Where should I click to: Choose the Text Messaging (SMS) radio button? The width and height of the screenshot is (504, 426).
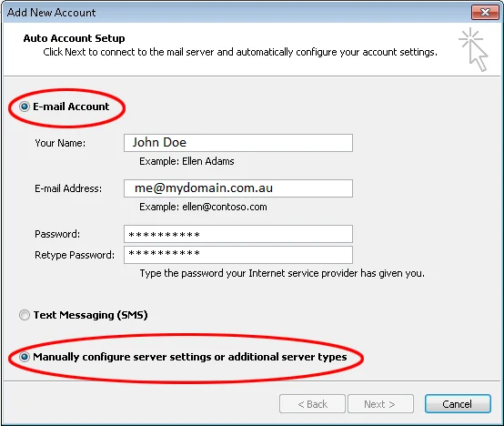25,315
